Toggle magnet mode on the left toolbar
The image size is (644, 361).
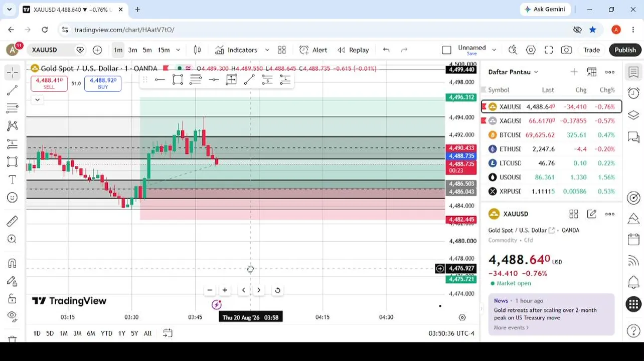[x=13, y=263]
